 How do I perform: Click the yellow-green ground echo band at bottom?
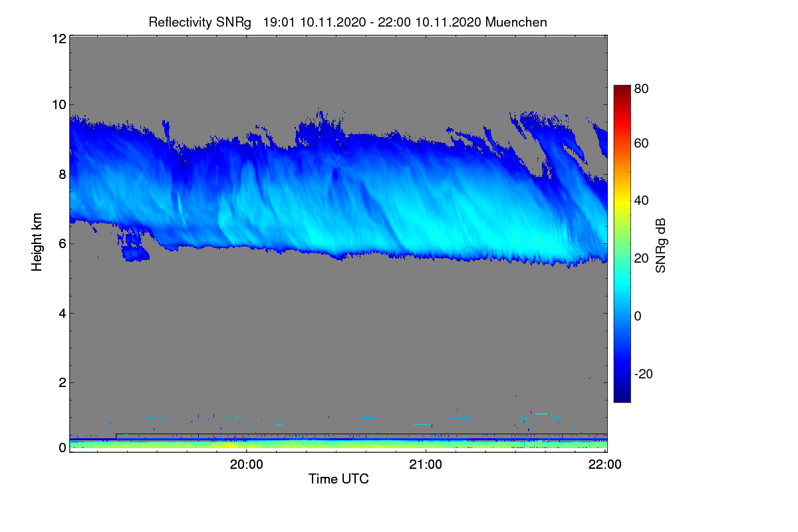338,445
